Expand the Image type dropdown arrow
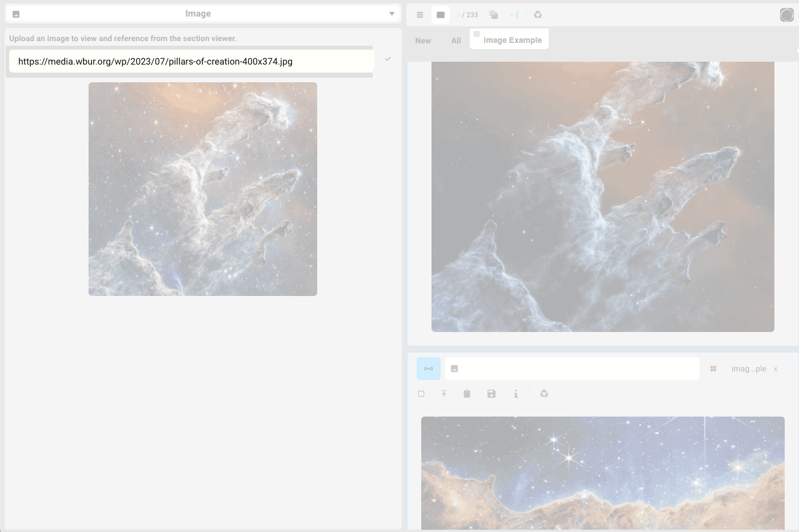This screenshot has width=799, height=532. (391, 14)
